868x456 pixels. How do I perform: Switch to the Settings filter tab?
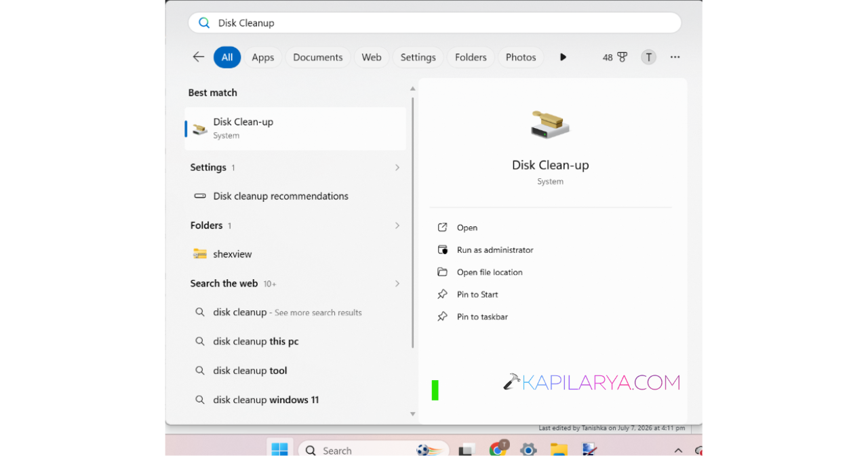click(418, 58)
